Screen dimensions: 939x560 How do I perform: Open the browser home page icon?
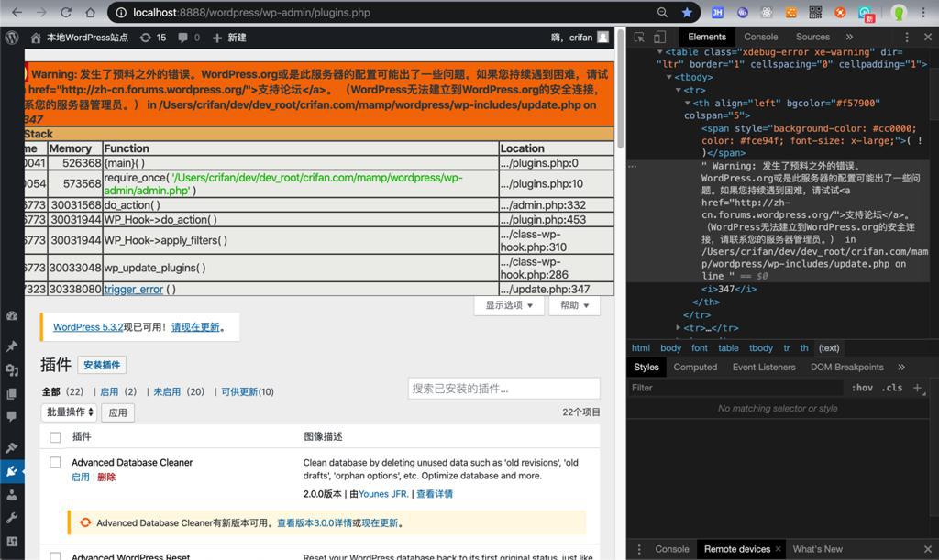coord(90,13)
